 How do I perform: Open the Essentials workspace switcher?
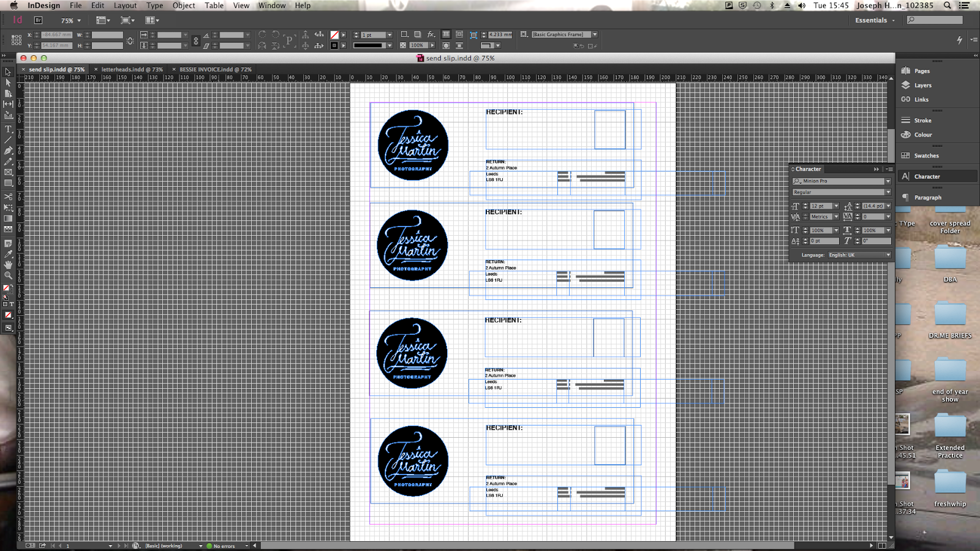(875, 20)
